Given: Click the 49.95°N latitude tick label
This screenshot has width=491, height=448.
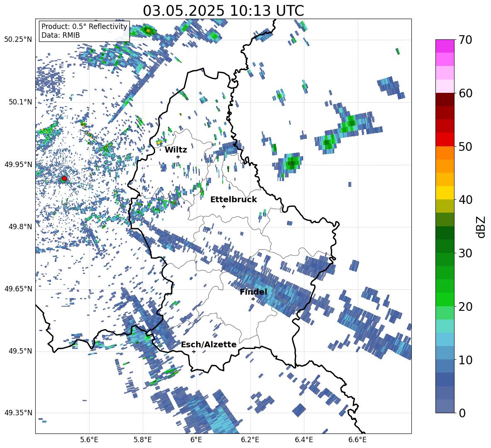Looking at the screenshot, I should coord(18,165).
